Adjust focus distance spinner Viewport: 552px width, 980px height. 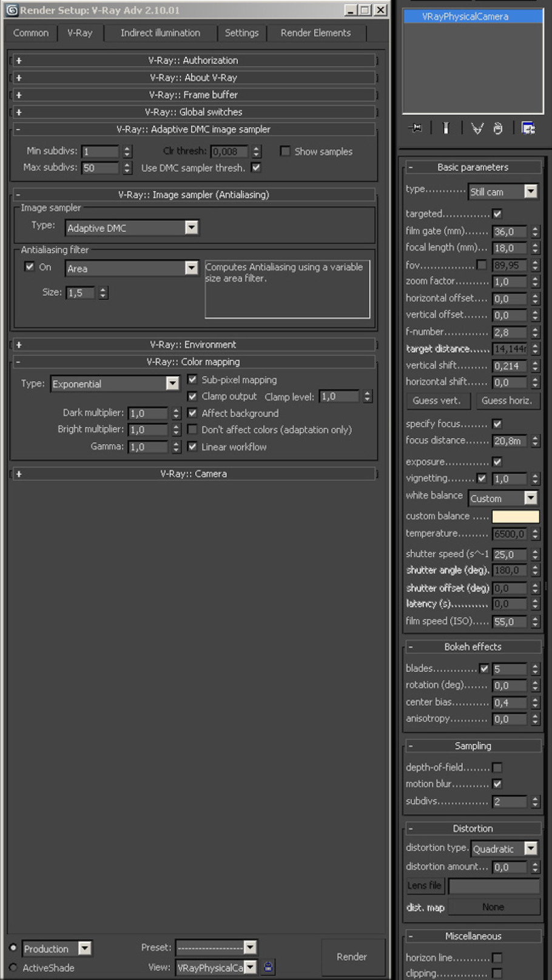[535, 441]
